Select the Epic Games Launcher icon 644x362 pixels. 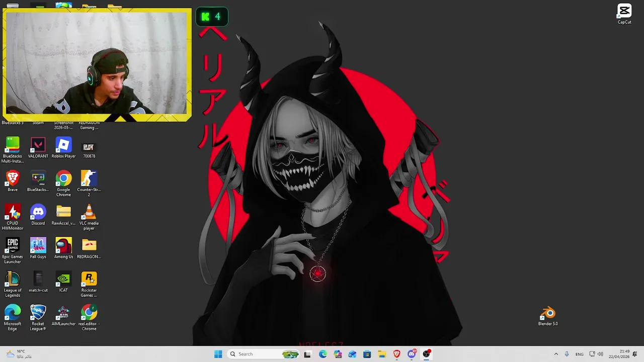[x=13, y=251]
